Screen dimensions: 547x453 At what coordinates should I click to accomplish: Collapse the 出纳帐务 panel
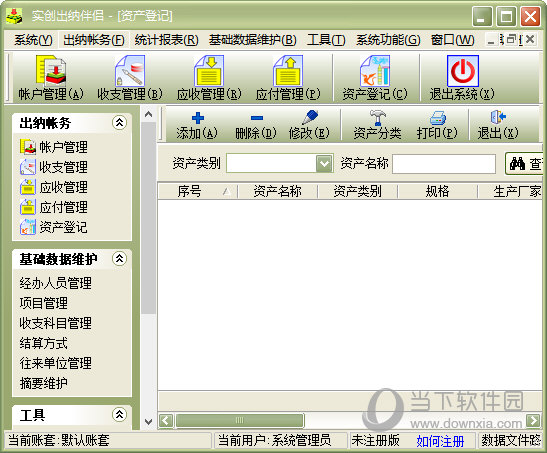click(x=119, y=123)
